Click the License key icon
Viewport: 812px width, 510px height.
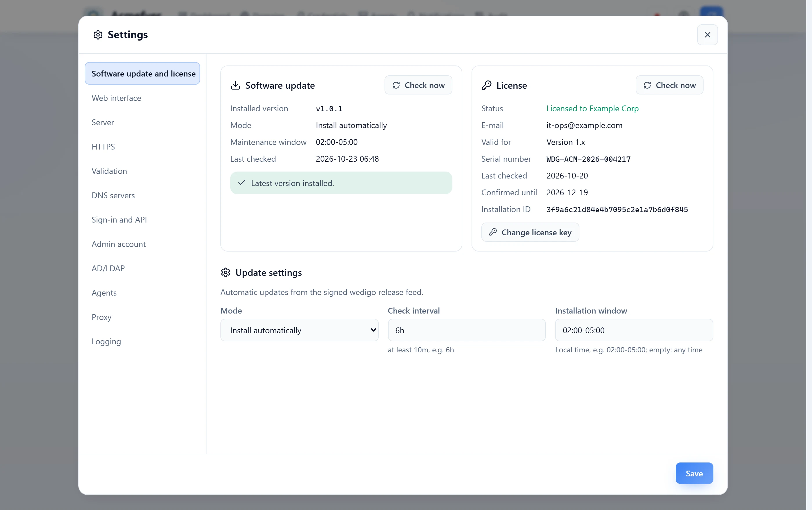point(486,85)
